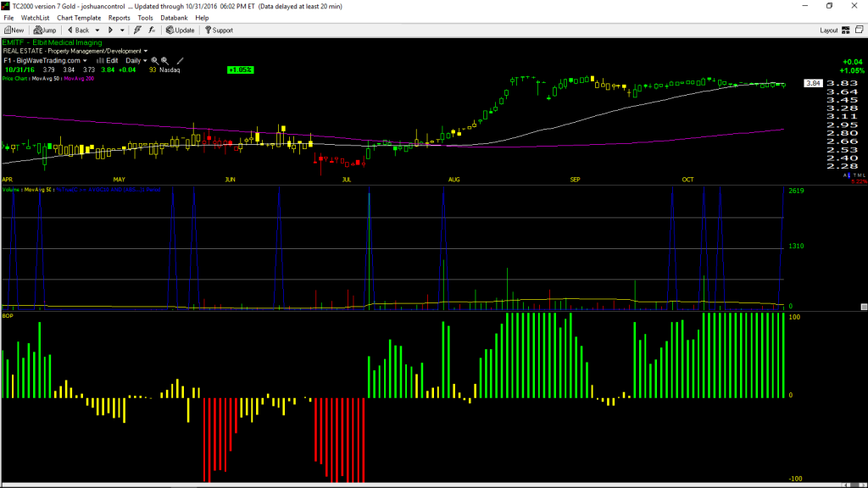Click the MovAvg 200 legend label
868x488 pixels.
click(79, 79)
